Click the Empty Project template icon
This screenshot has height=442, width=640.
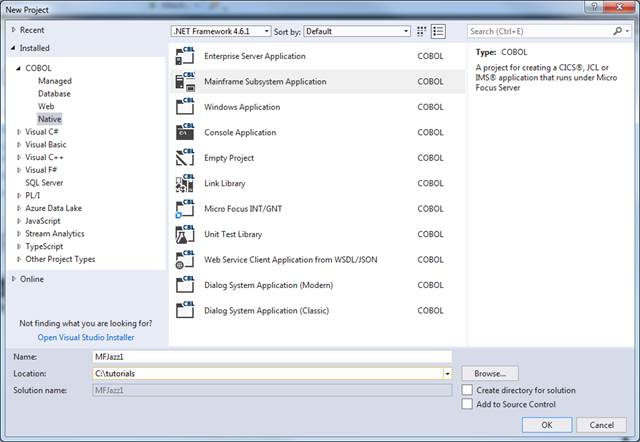pos(185,158)
